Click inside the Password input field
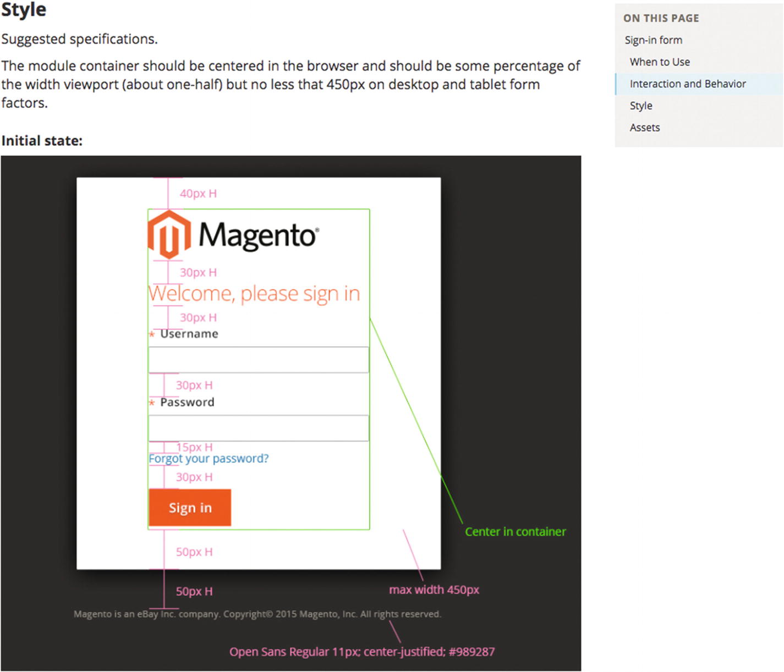Viewport: 784px width, 672px height. 259,428
